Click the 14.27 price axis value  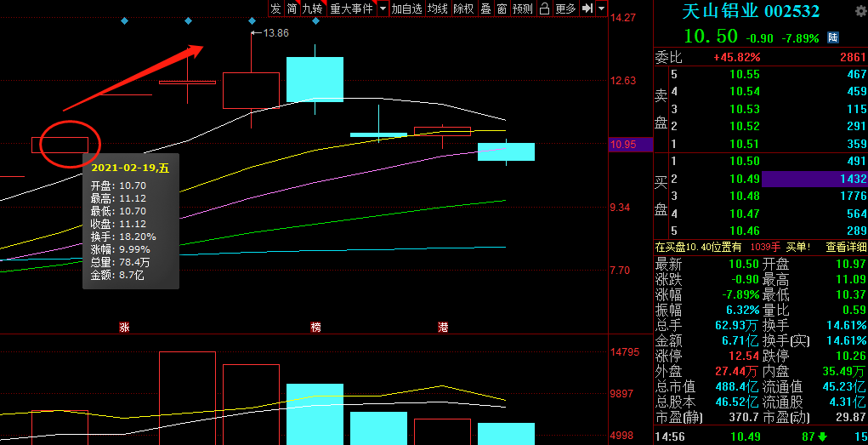pos(623,18)
